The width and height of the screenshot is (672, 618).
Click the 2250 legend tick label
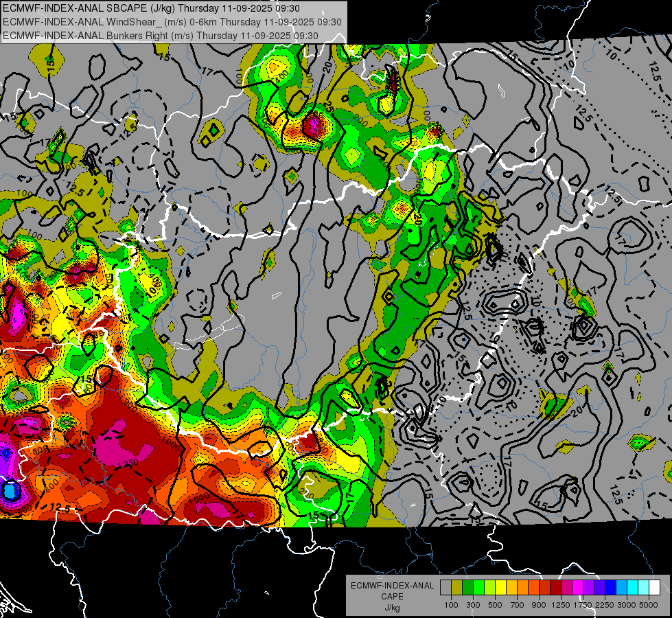coord(605,605)
